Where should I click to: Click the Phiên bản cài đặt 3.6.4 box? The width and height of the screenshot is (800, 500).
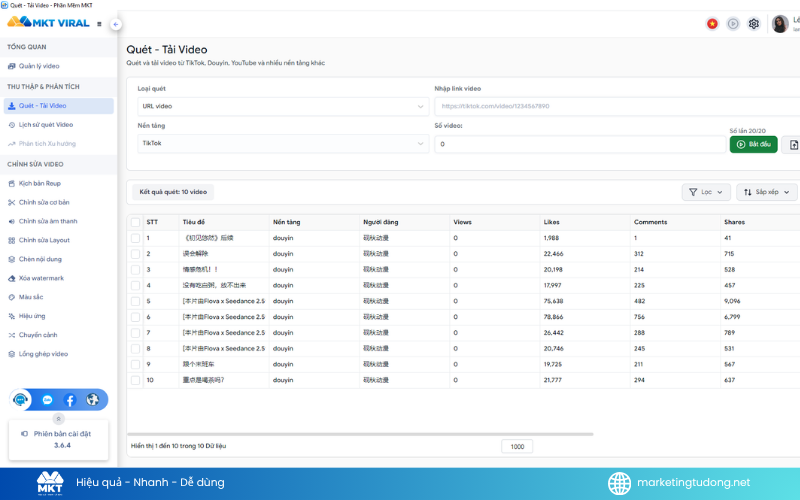[x=59, y=440]
